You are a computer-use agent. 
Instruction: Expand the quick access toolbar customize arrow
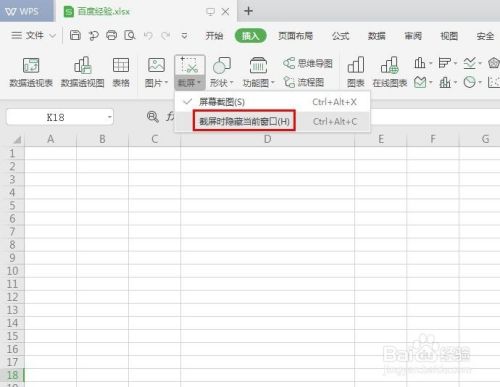tap(184, 35)
